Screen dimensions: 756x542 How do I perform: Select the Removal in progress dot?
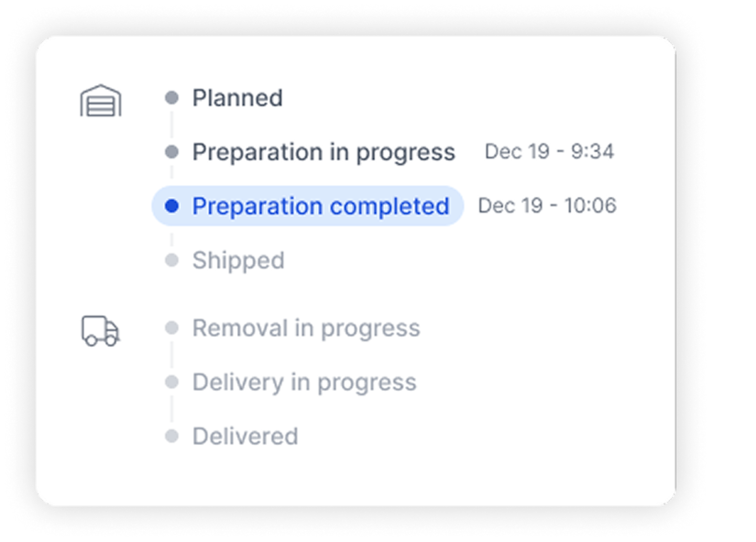[x=172, y=328]
